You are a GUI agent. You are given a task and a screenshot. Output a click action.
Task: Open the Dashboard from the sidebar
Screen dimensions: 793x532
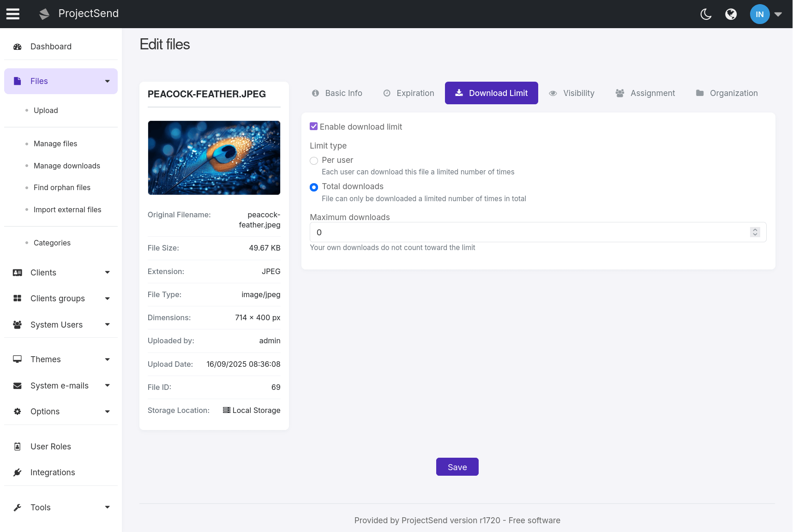pyautogui.click(x=51, y=46)
